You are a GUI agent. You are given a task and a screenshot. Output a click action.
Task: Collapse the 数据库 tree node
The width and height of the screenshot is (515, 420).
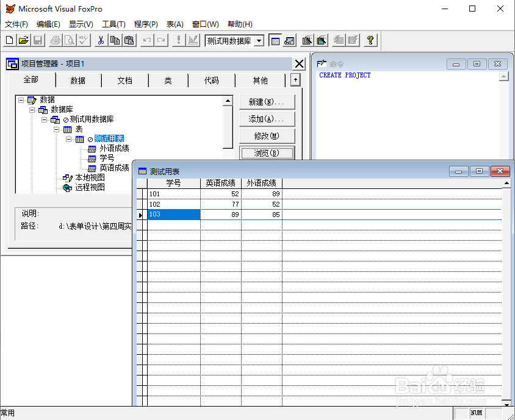(x=32, y=110)
